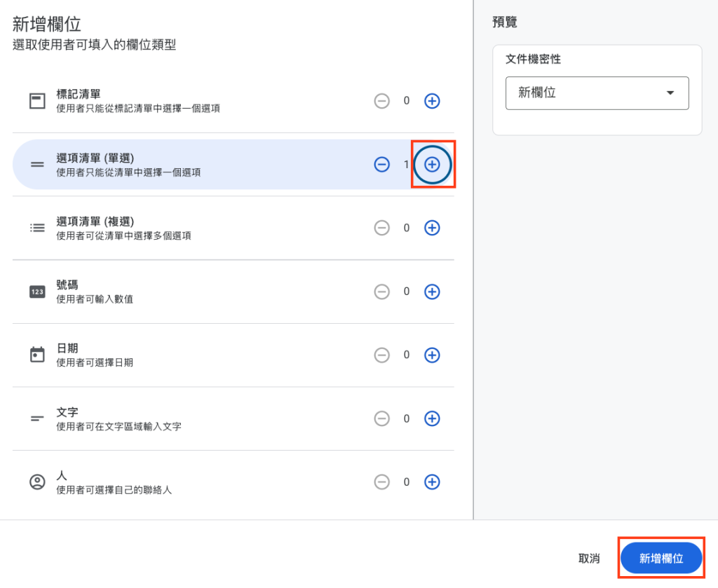The width and height of the screenshot is (718, 588).
Task: Click the 新增欄位 button
Action: (x=661, y=558)
